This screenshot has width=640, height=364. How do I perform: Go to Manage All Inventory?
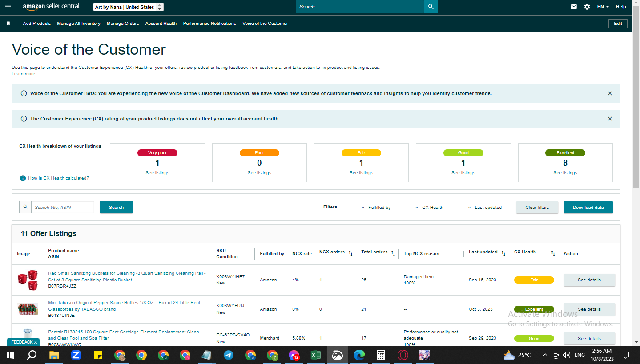79,24
